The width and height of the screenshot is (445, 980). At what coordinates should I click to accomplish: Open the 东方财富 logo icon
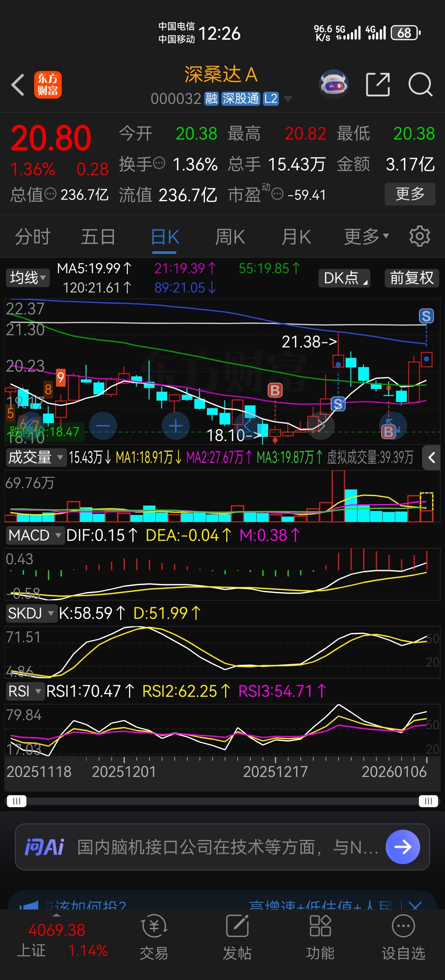click(x=48, y=85)
